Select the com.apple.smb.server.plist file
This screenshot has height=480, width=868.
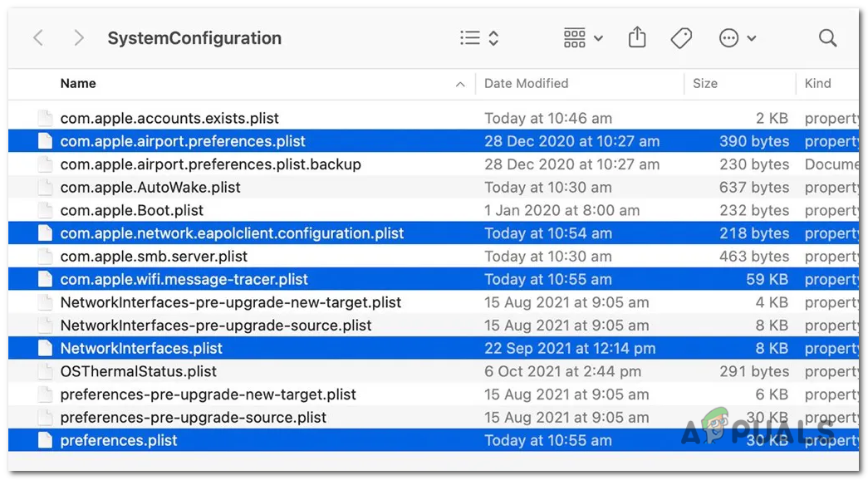point(166,257)
